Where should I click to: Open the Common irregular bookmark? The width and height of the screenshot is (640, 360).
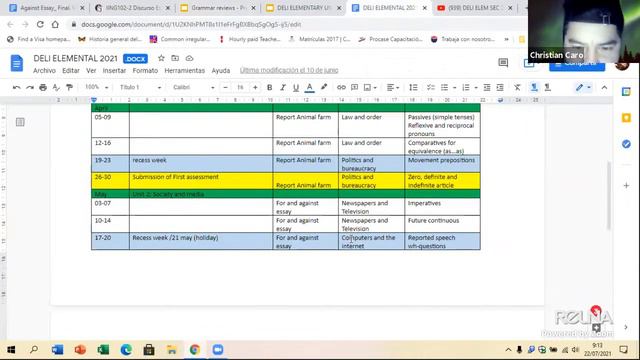[180, 39]
